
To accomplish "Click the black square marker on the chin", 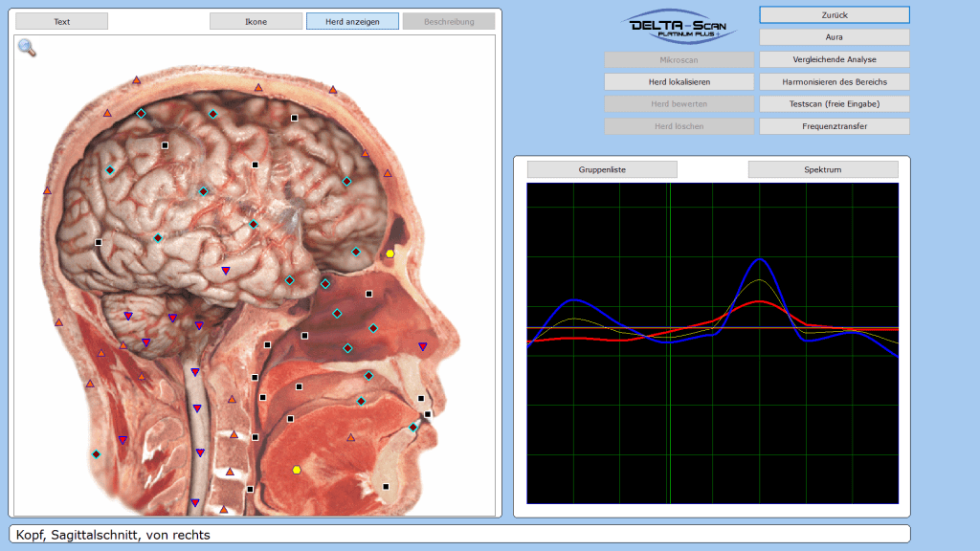I will click(386, 487).
